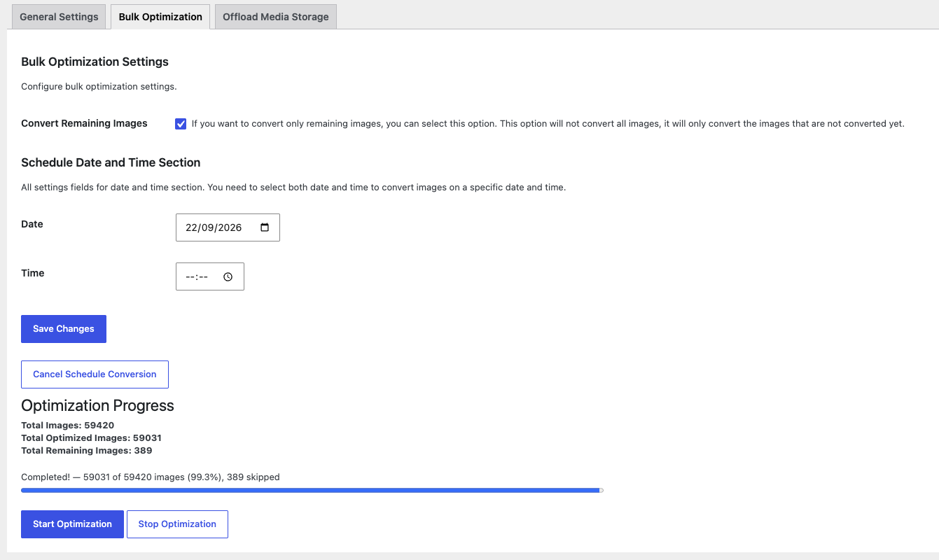Cancel the scheduled conversion

95,374
